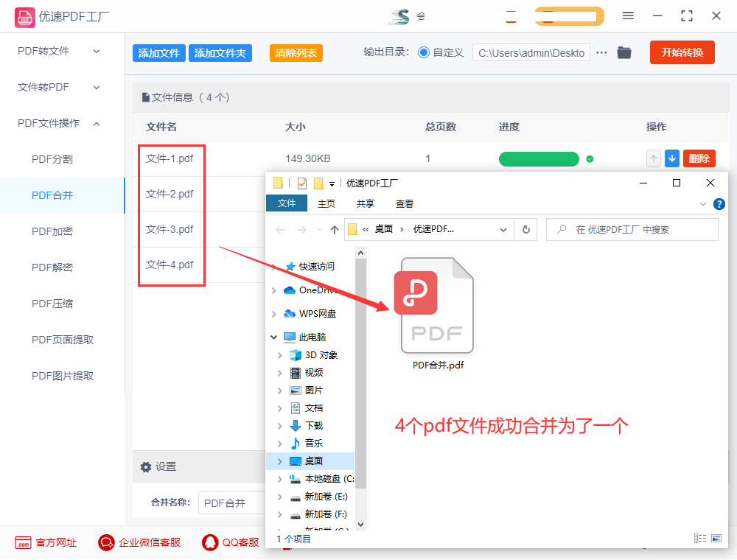Viewport: 737px width, 560px height.
Task: Expand 3D 对象 tree node
Action: pyautogui.click(x=279, y=355)
